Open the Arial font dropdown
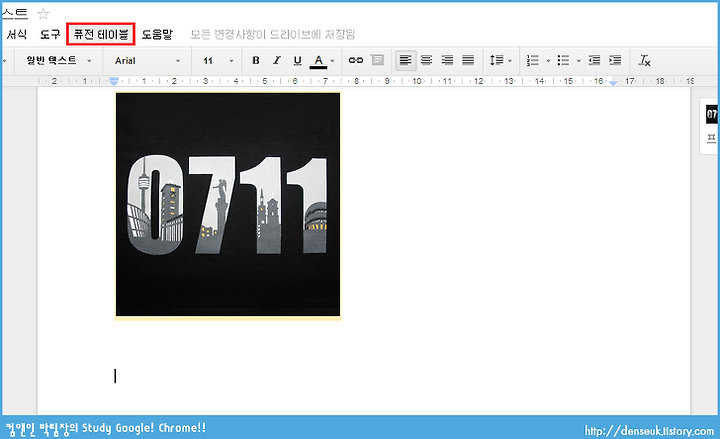 [147, 61]
